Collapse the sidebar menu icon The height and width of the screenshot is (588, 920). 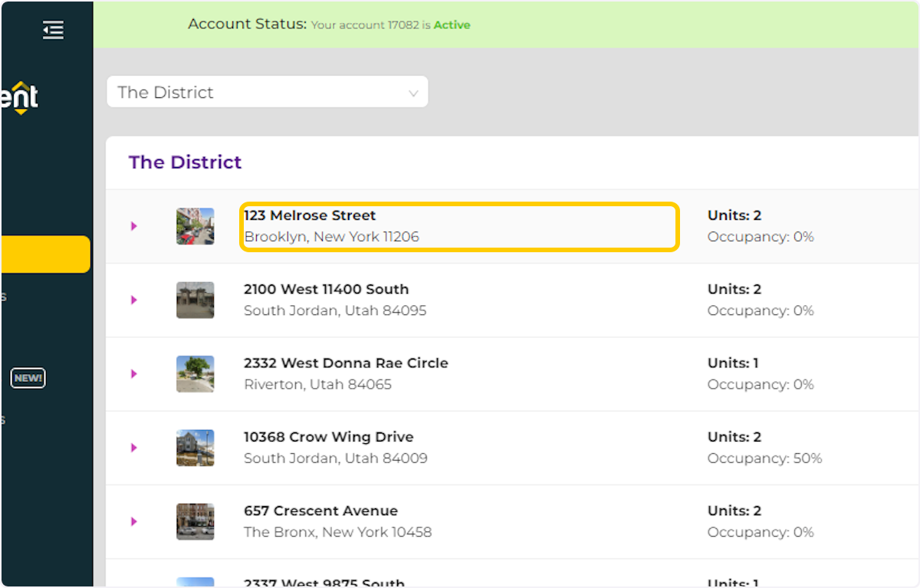click(53, 31)
